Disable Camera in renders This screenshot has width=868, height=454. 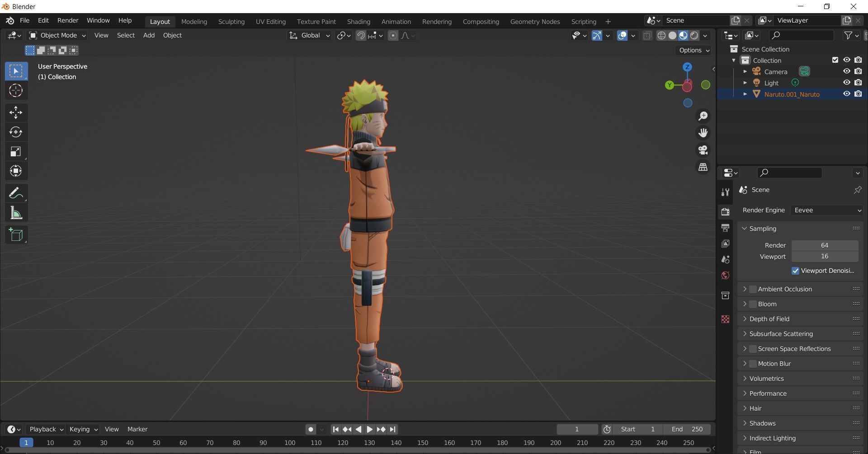pos(858,71)
